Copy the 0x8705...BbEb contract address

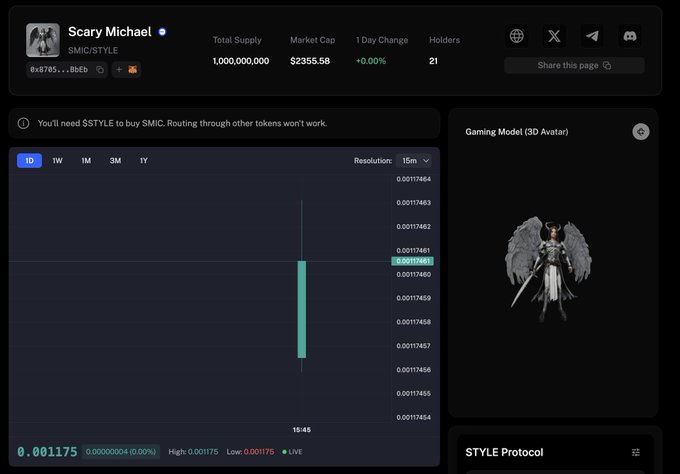(x=100, y=70)
